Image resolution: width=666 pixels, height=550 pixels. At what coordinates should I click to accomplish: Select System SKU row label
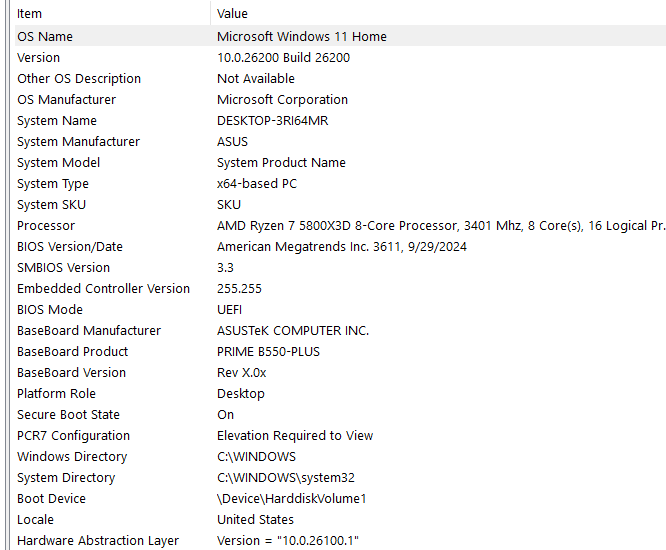coord(51,205)
